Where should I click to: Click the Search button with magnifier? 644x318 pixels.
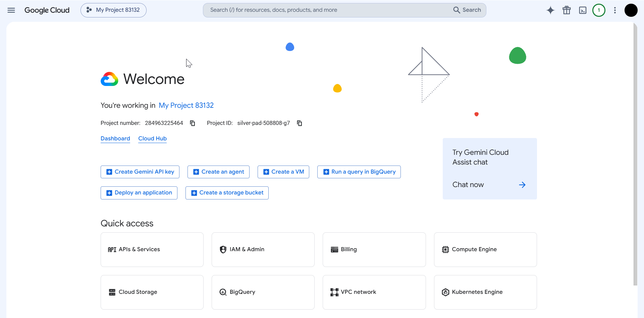click(x=467, y=10)
